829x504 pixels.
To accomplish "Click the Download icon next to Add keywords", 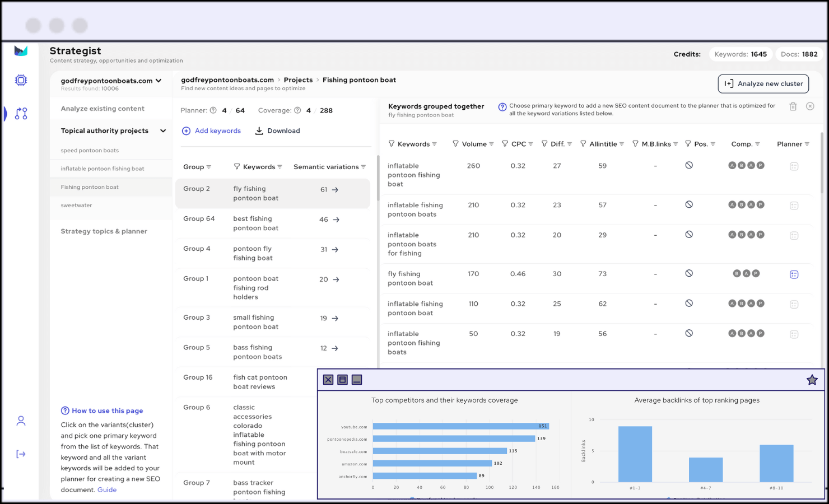I will tap(259, 130).
